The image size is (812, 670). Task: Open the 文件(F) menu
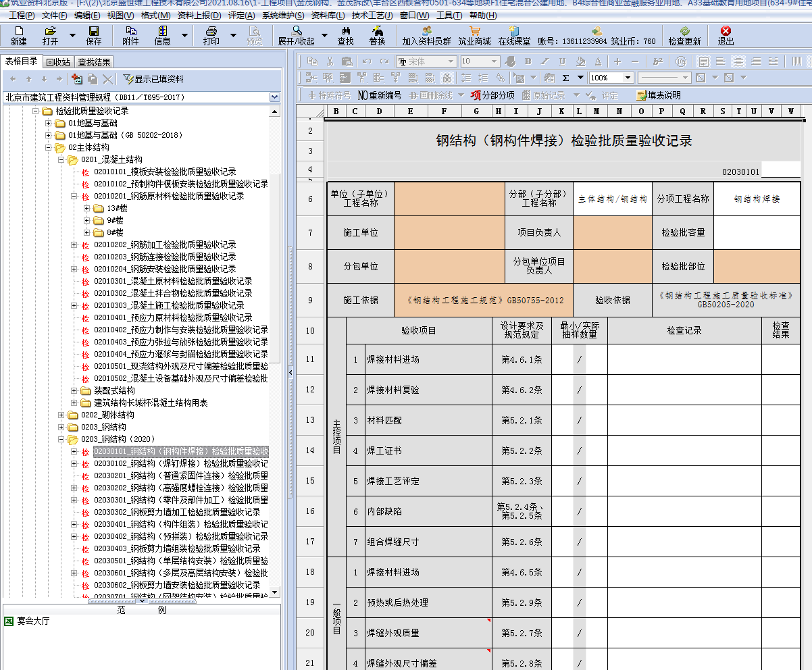coord(54,16)
